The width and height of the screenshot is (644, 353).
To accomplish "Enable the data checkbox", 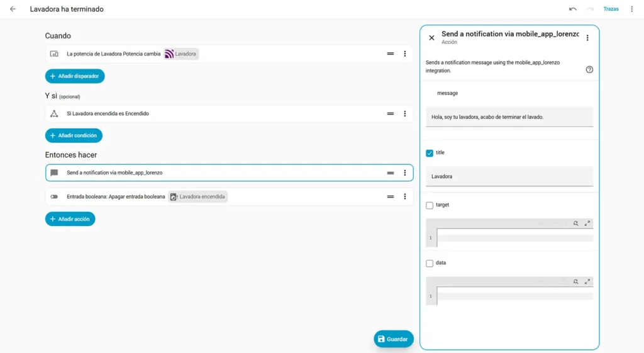I will (x=430, y=264).
